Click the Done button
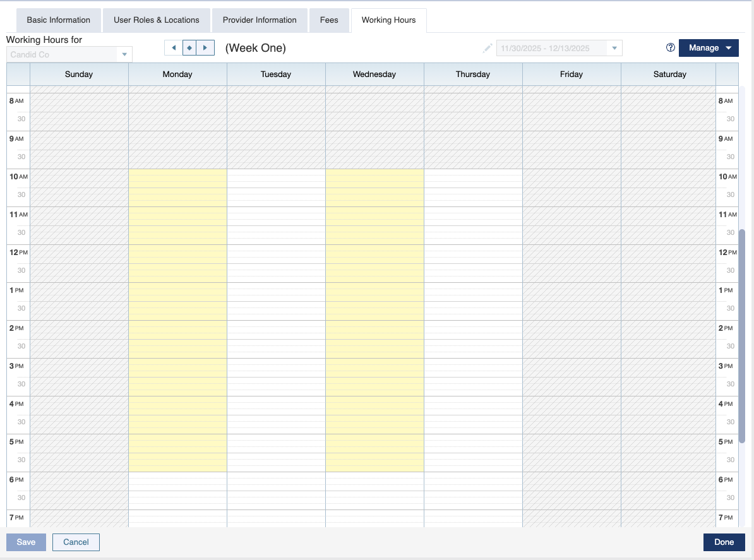 click(724, 542)
